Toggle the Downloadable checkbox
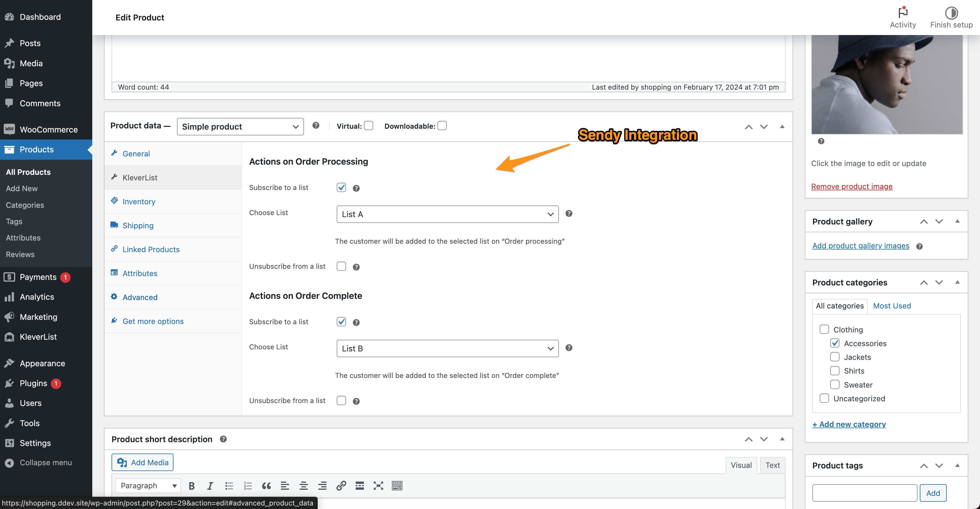The height and width of the screenshot is (509, 980). [442, 125]
